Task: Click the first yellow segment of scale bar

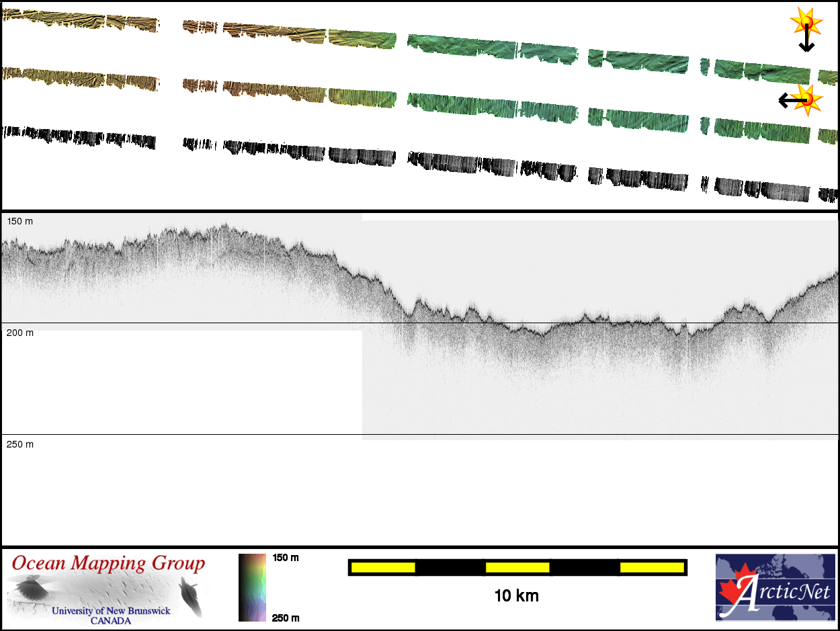Action: [x=383, y=568]
